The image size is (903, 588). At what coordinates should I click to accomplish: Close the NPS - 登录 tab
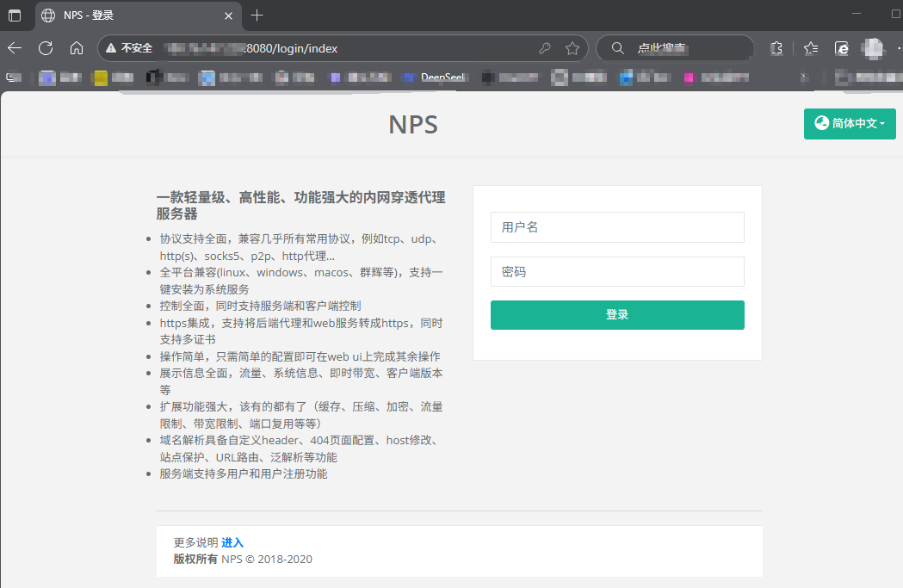tap(229, 15)
